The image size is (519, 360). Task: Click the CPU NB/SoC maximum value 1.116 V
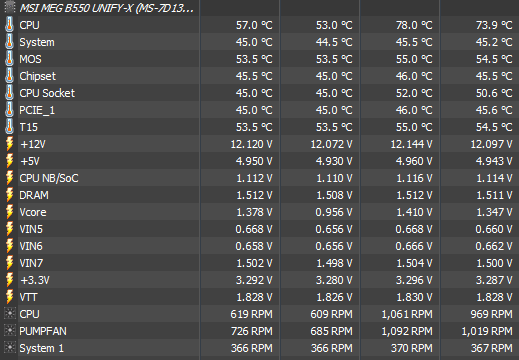point(414,178)
